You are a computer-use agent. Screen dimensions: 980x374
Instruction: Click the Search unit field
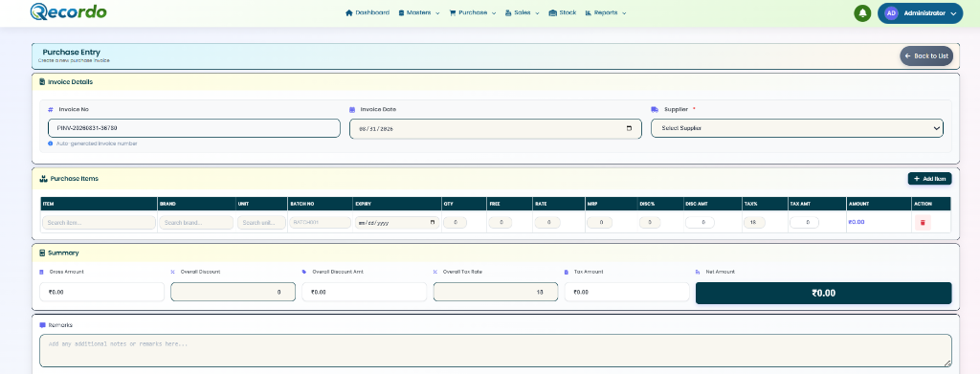261,222
